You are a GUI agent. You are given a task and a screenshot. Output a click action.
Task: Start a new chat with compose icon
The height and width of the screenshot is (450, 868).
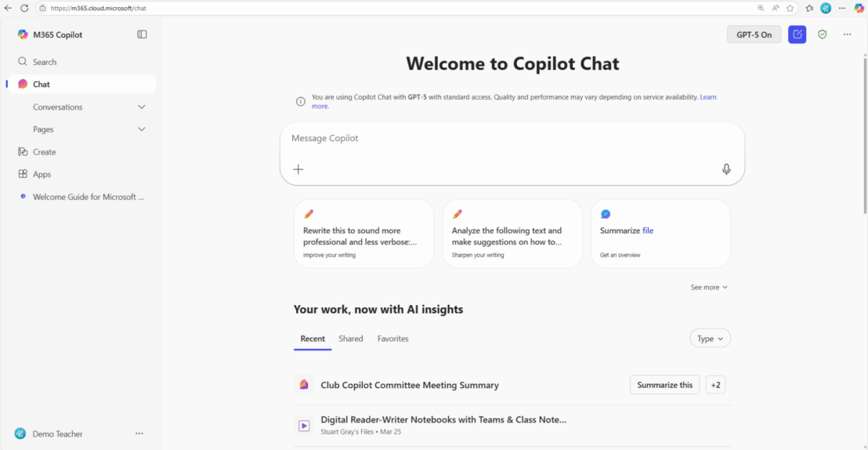(x=797, y=34)
